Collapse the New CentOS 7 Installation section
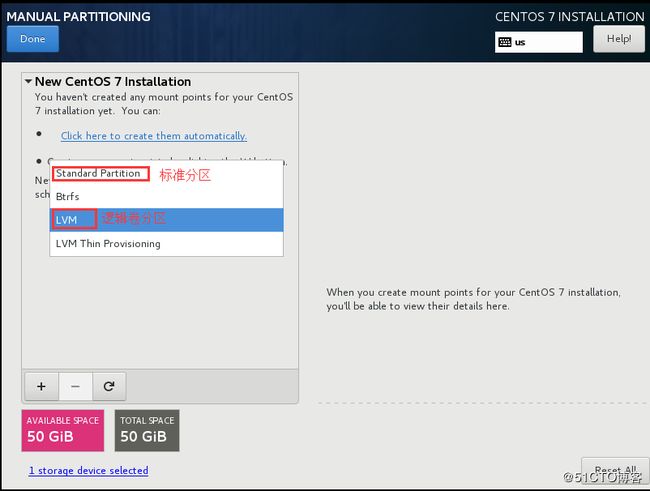Screen dimensions: 650x491 pyautogui.click(x=28, y=81)
